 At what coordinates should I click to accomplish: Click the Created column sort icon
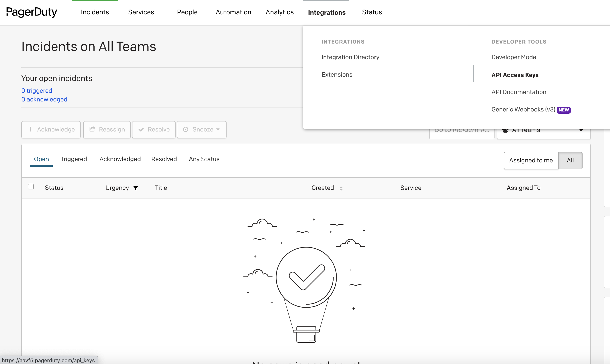[341, 188]
